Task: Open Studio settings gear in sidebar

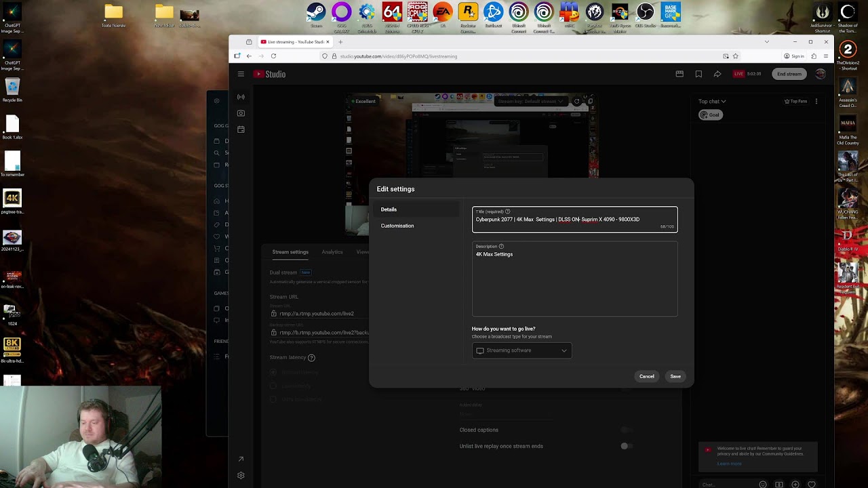Action: pyautogui.click(x=241, y=476)
